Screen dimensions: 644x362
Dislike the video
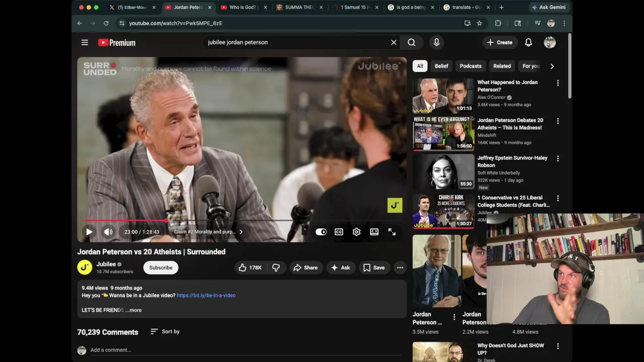pos(276,267)
